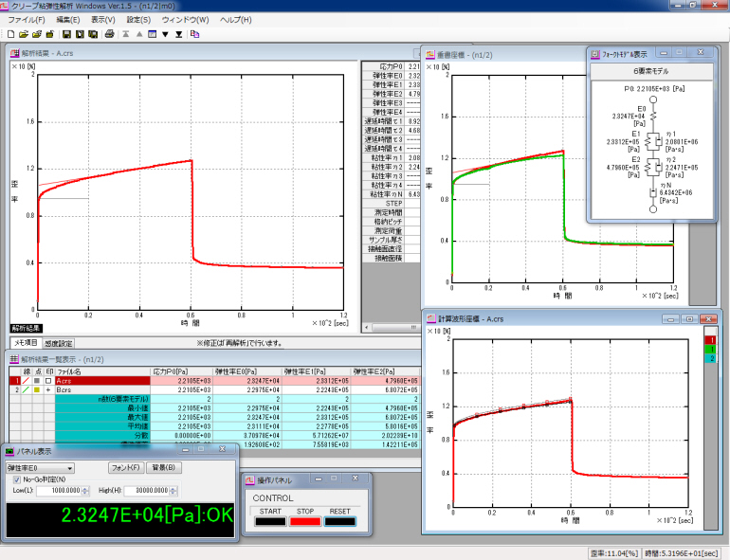Switch to the 感度設定 tab
The width and height of the screenshot is (730, 560).
(x=59, y=343)
